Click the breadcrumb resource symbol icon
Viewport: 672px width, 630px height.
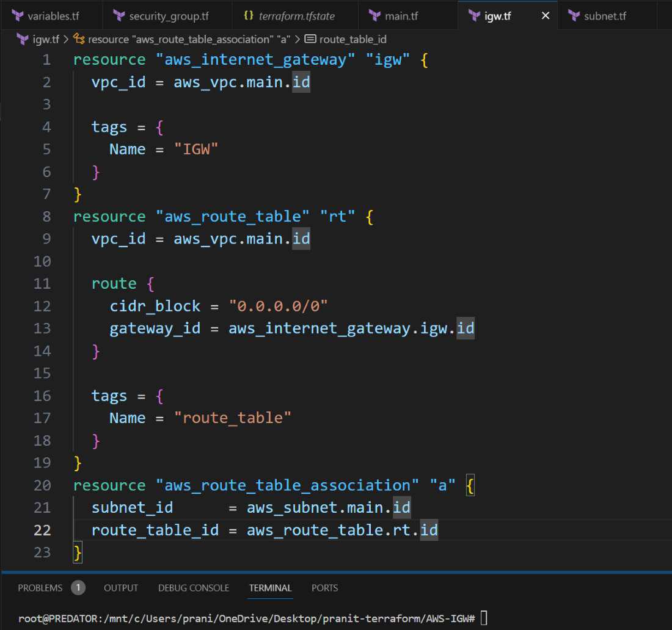[x=79, y=39]
